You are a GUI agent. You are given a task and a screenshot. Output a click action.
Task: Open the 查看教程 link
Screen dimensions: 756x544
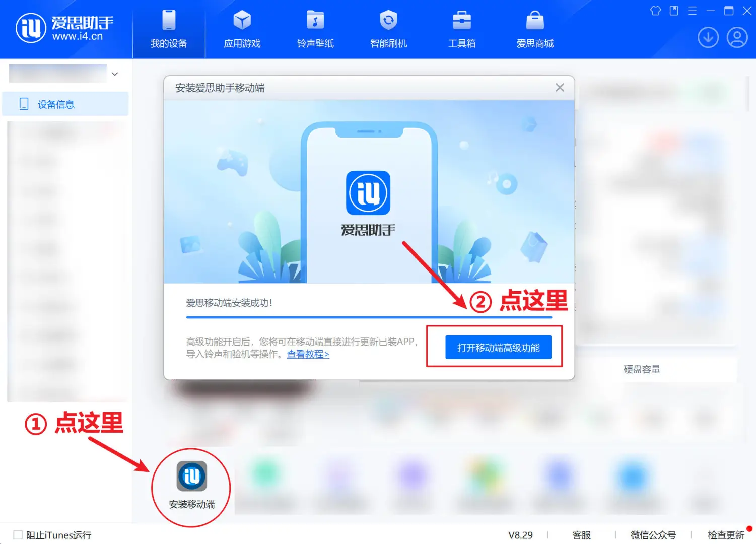(308, 355)
